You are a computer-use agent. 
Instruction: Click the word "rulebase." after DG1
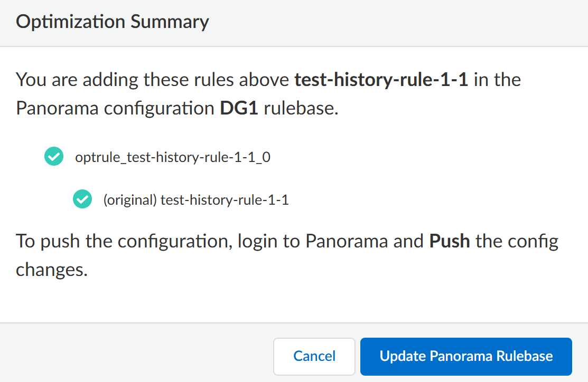301,108
